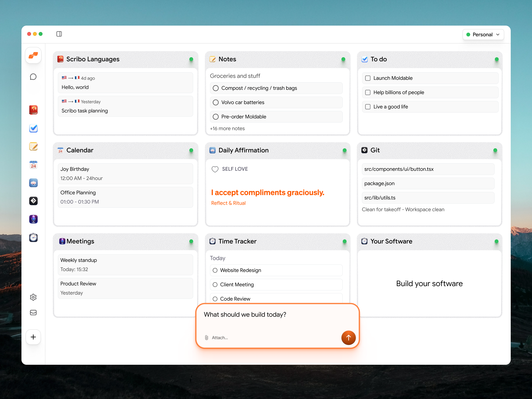The image size is (532, 399).
Task: Open the Personal workspace dropdown
Action: [x=483, y=34]
